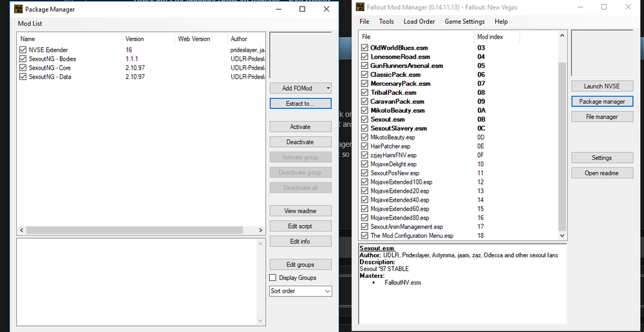Click the Package manager button

(x=602, y=101)
